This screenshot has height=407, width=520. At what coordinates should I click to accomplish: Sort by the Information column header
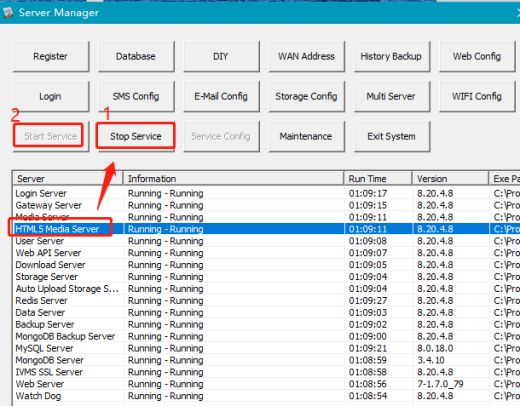point(233,179)
